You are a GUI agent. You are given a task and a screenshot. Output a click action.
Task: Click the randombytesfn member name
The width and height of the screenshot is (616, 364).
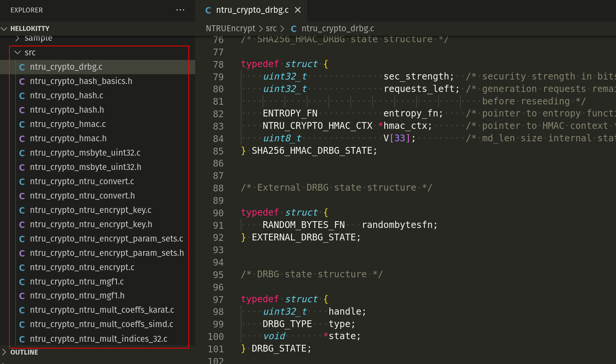(x=397, y=225)
